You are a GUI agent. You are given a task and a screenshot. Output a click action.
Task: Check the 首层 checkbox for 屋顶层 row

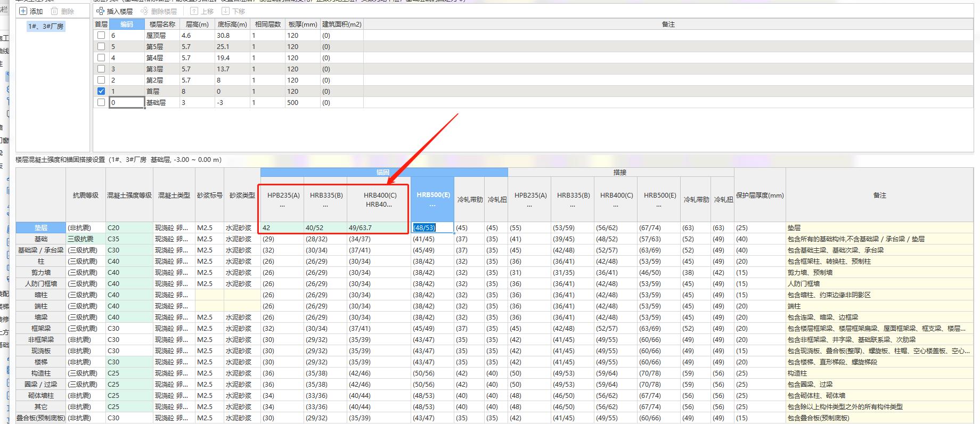coord(101,35)
